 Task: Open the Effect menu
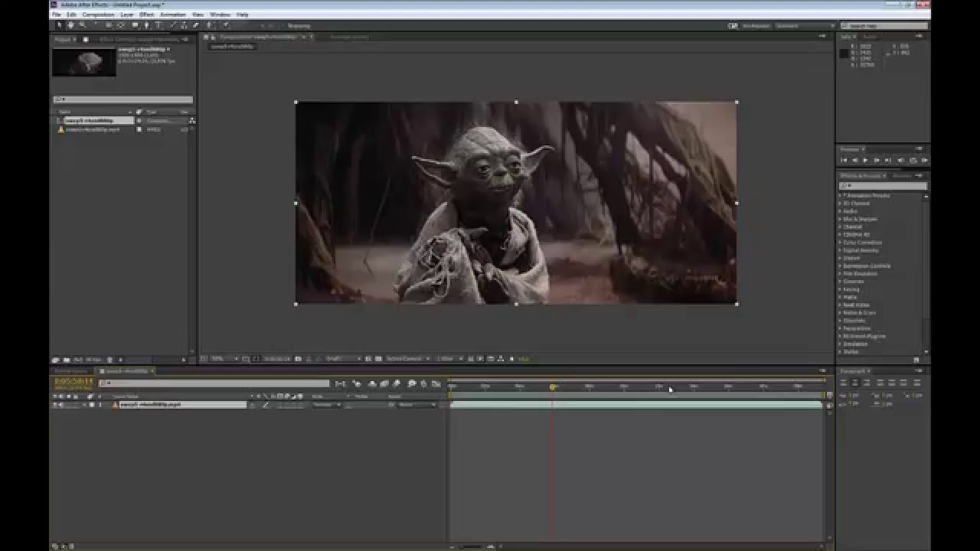click(x=146, y=15)
